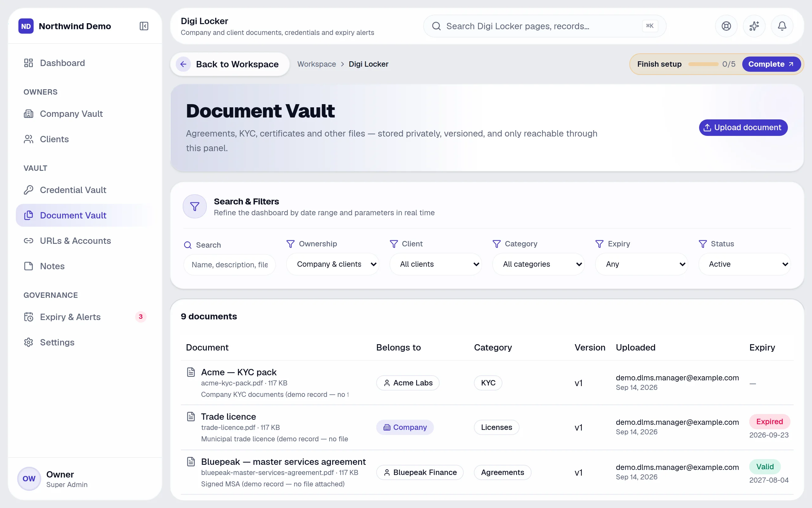Click the Trade licence file icon
Image resolution: width=812 pixels, height=508 pixels.
coord(191,417)
